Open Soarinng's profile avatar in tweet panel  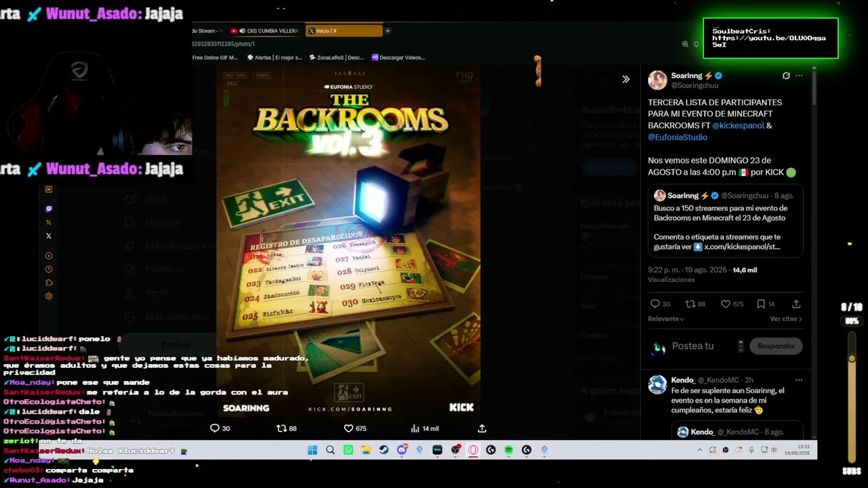click(657, 80)
